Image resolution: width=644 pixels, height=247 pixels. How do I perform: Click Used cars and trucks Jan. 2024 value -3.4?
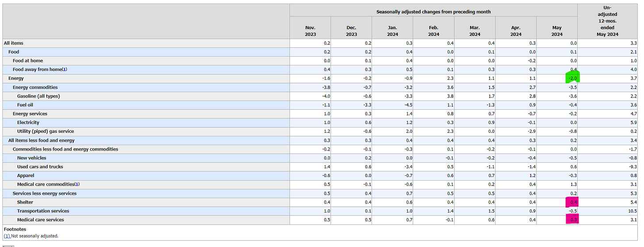408,167
